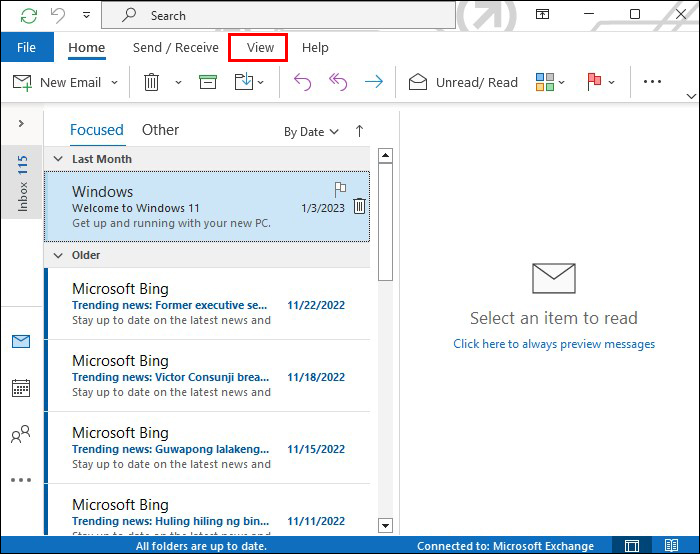Viewport: 700px width, 554px height.
Task: Click the Archive icon
Action: coord(208,82)
